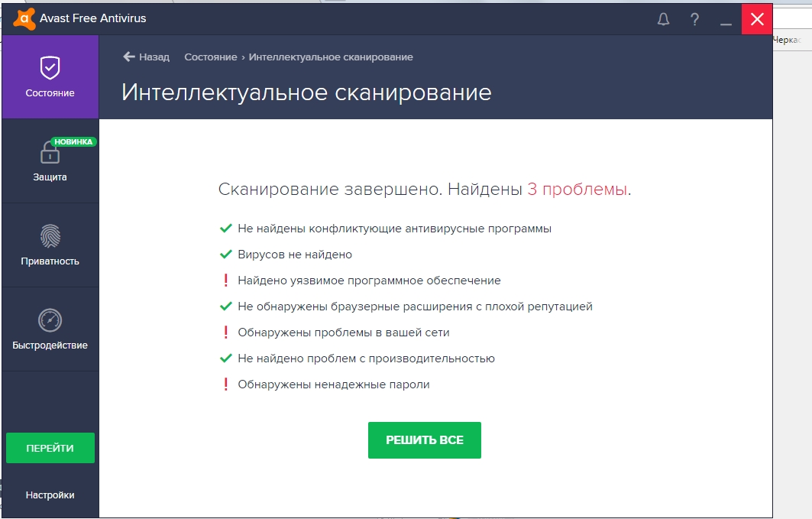
Task: Open help question mark icon
Action: point(694,20)
